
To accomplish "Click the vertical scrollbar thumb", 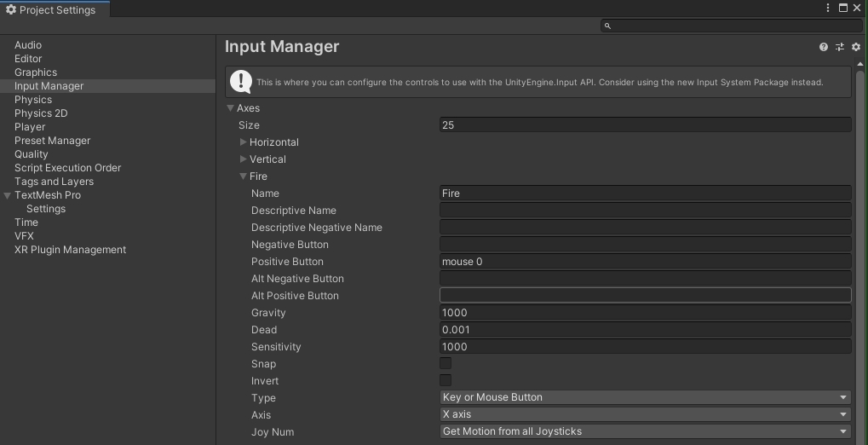I will pyautogui.click(x=859, y=257).
